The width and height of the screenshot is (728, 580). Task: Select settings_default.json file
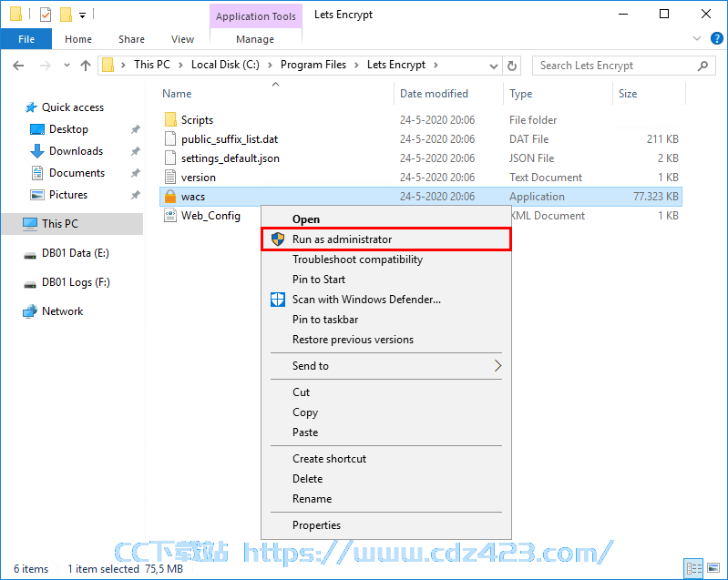[x=231, y=158]
